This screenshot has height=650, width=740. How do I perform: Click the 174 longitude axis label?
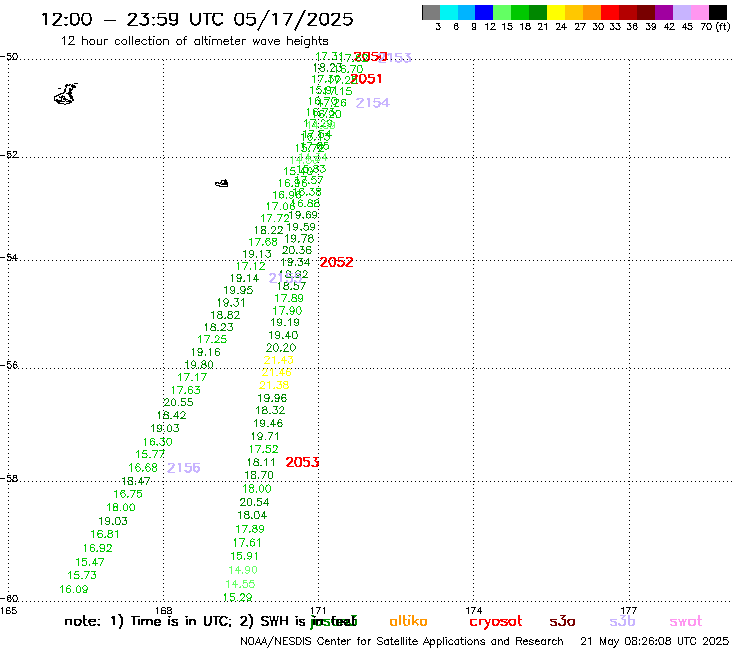tap(473, 610)
